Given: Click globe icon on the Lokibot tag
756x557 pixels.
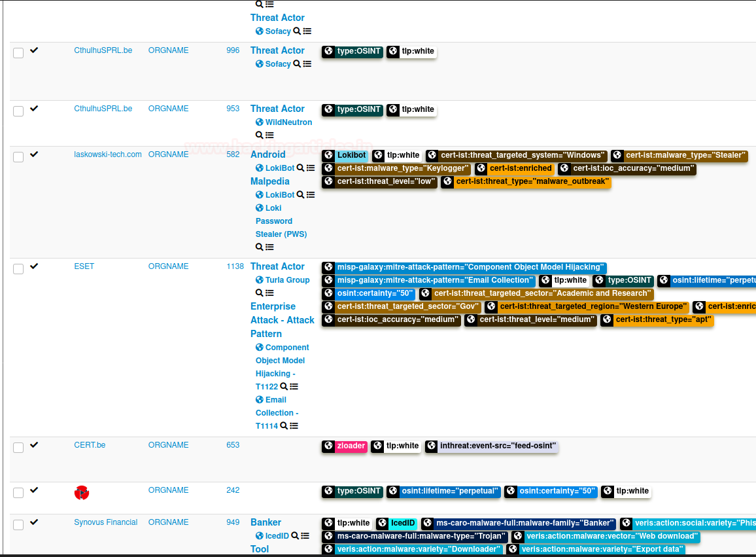Looking at the screenshot, I should point(328,155).
